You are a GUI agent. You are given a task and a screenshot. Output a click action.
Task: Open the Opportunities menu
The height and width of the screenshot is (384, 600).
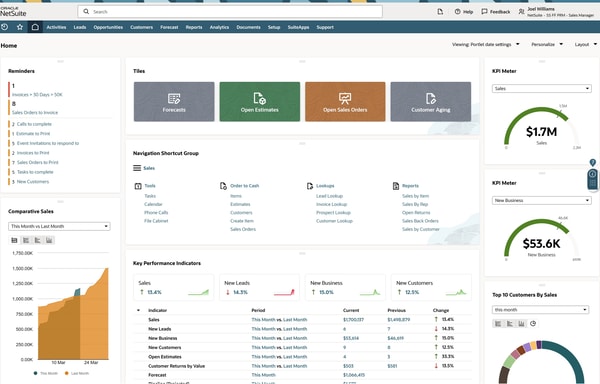click(x=108, y=27)
